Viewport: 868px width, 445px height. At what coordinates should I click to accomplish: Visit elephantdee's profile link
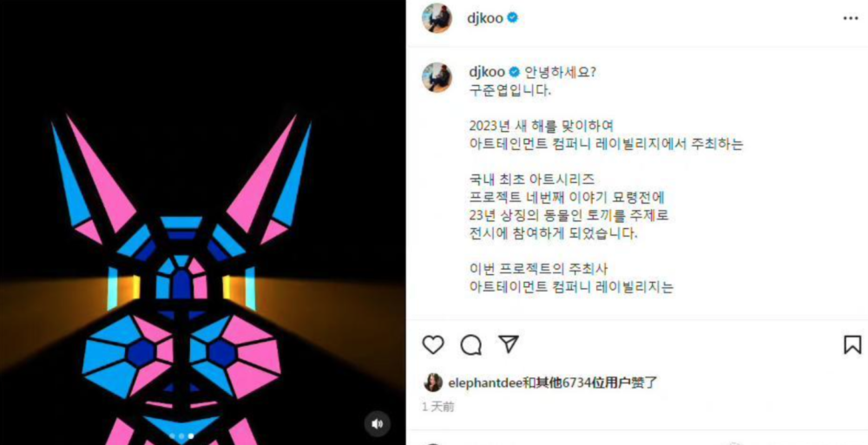point(485,383)
